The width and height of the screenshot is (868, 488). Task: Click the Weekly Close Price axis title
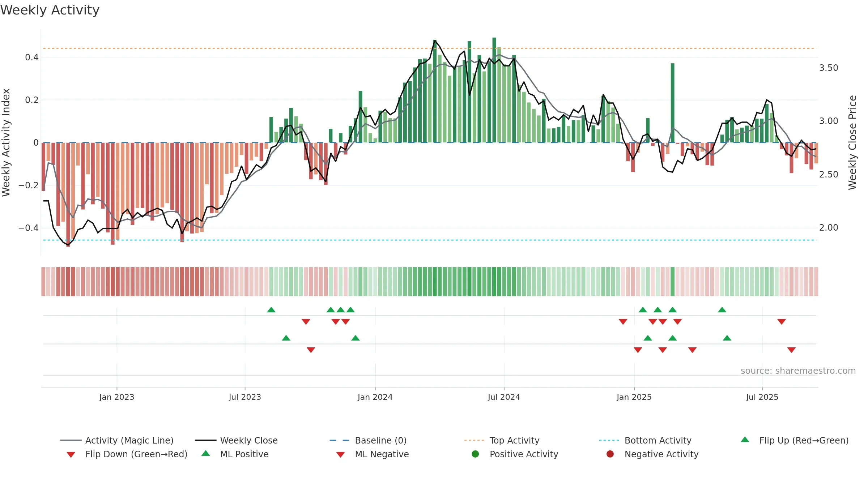coord(852,142)
